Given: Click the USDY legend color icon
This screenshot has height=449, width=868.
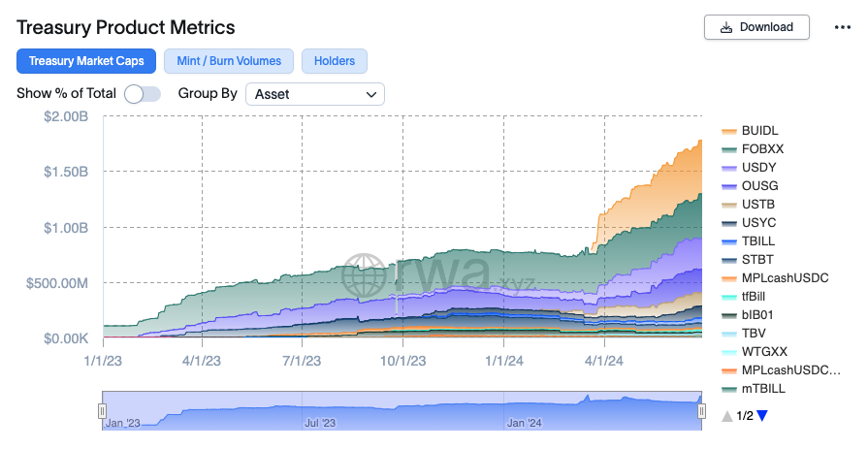Looking at the screenshot, I should pyautogui.click(x=728, y=168).
